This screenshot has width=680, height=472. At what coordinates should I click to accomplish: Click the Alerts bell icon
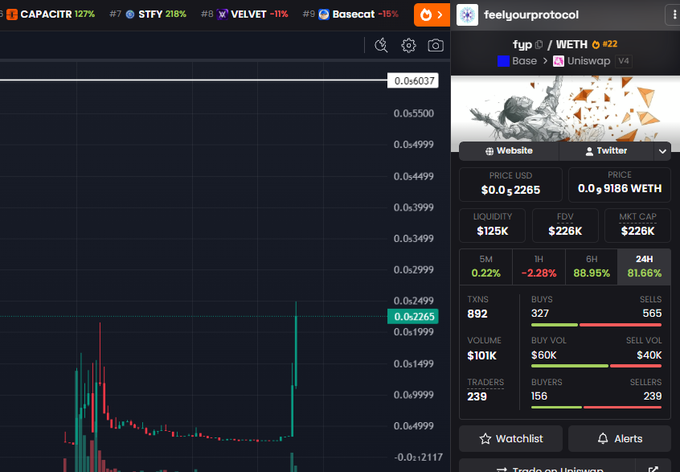[603, 439]
